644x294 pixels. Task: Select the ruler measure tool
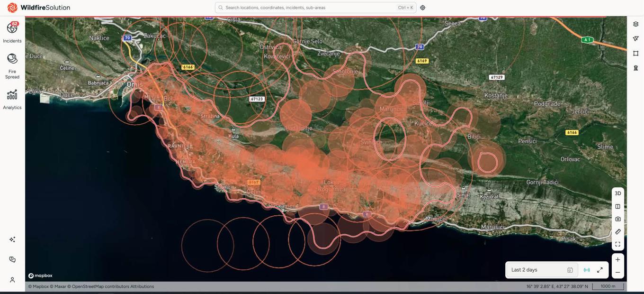pyautogui.click(x=618, y=232)
